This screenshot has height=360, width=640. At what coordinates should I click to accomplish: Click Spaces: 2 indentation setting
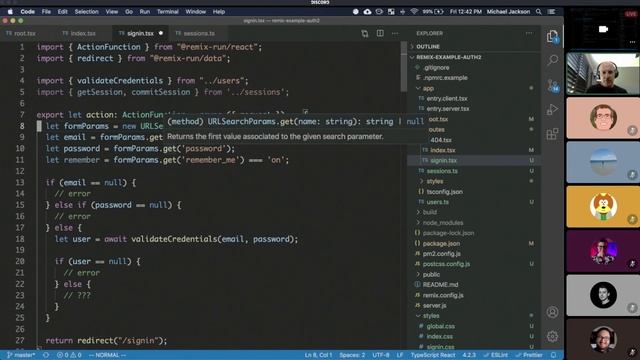[352, 355]
